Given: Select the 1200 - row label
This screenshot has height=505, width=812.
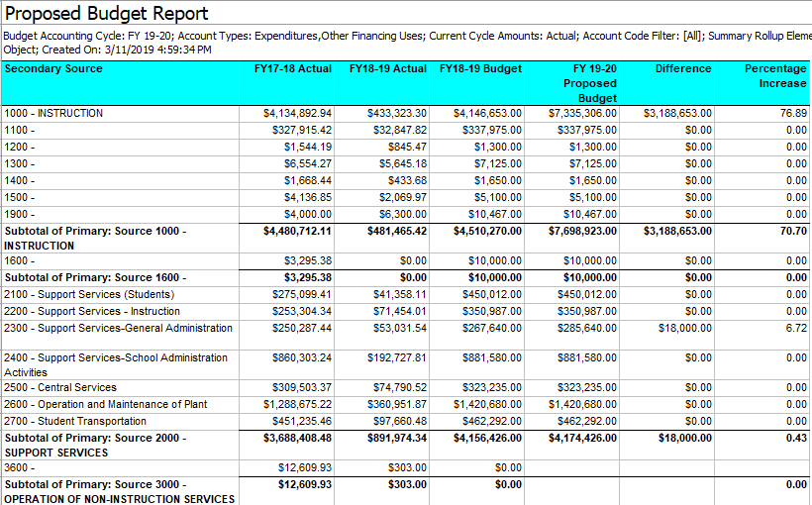Looking at the screenshot, I should [x=19, y=148].
